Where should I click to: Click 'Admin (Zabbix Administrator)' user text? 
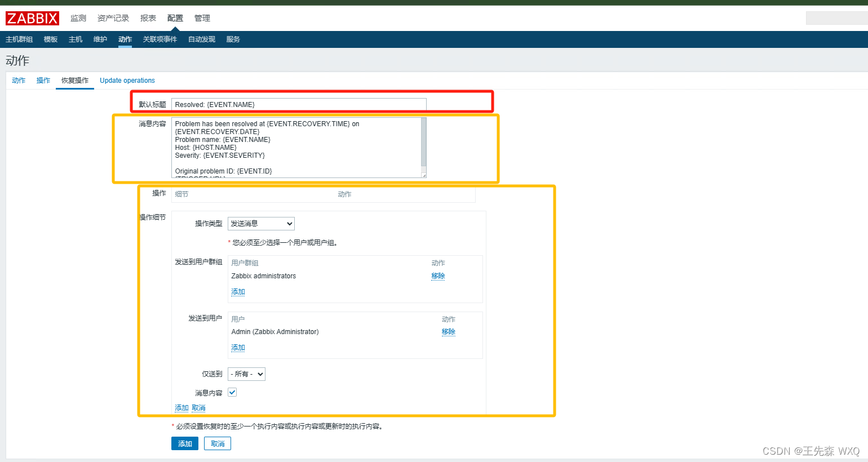pos(275,332)
